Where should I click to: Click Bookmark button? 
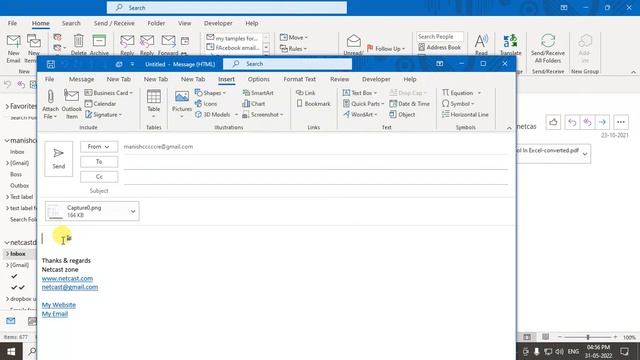313,104
